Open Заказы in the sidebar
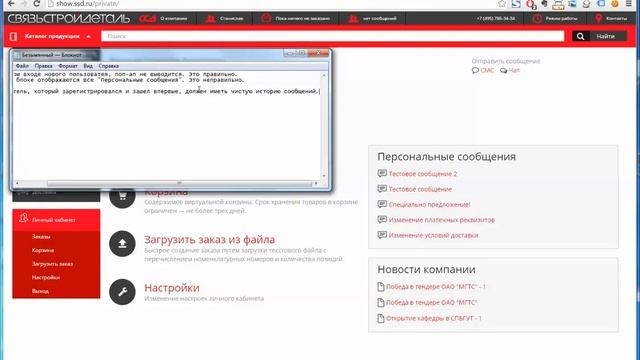This screenshot has width=640, height=360. coord(41,237)
